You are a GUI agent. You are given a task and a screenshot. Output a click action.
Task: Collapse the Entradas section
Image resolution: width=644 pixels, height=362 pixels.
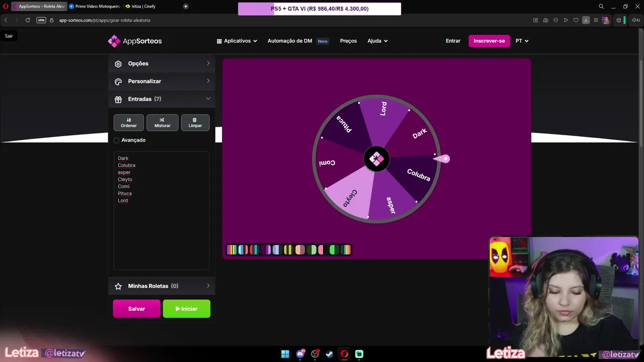pyautogui.click(x=162, y=99)
